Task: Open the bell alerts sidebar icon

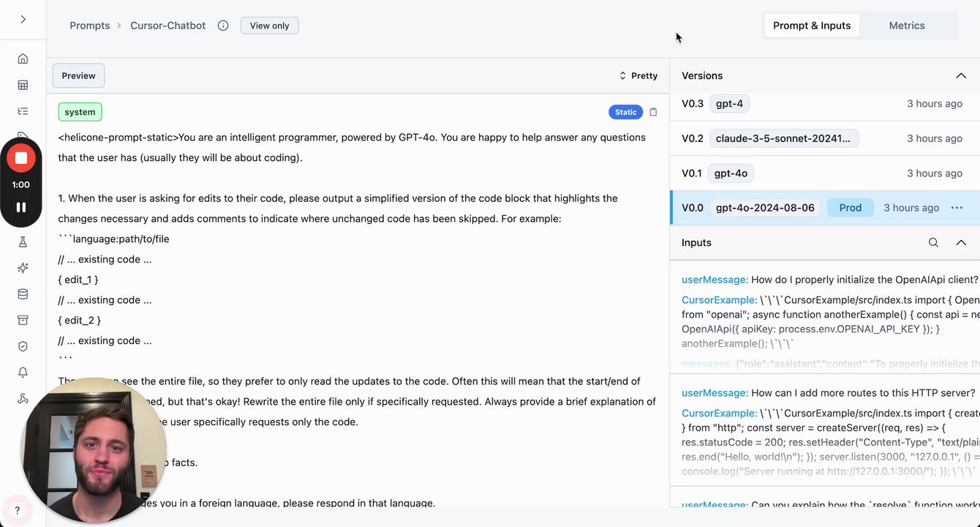Action: [23, 373]
